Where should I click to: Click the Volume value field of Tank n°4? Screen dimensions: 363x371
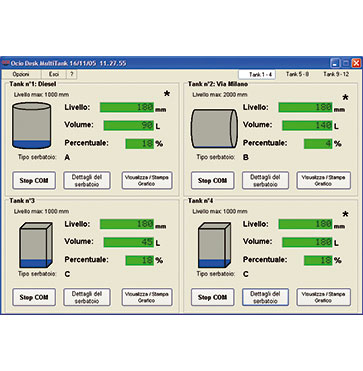[307, 242]
